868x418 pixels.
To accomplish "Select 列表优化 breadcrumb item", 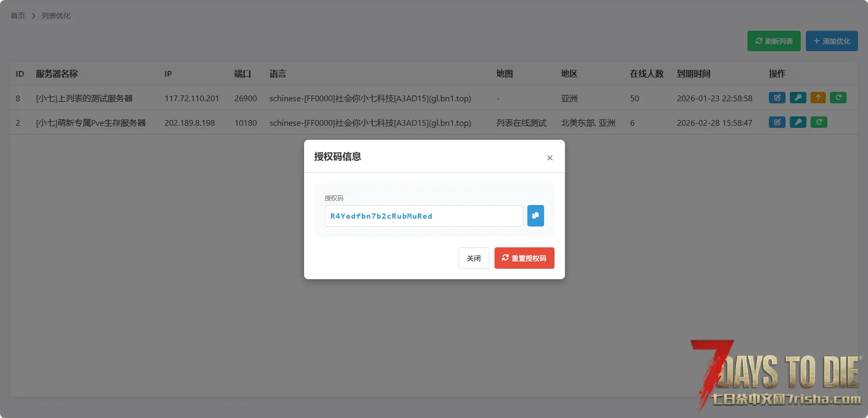I will click(x=56, y=16).
